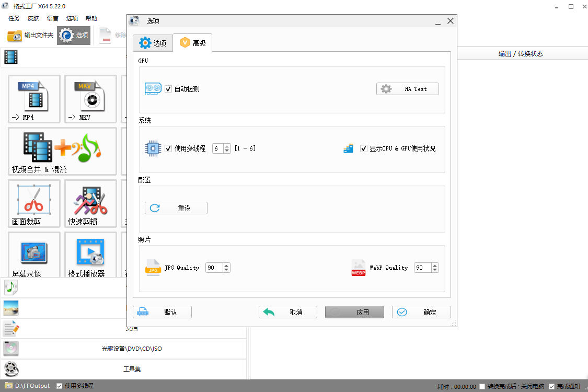The image size is (588, 392).
Task: Launch 视频合并 & 混流 tool
Action: pyautogui.click(x=63, y=151)
